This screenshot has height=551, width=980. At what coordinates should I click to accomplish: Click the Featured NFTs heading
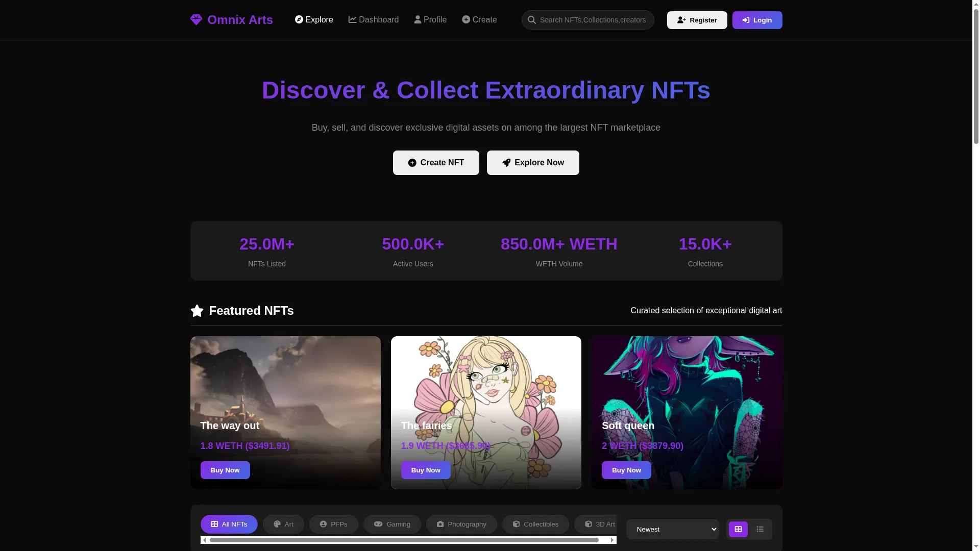[251, 311]
